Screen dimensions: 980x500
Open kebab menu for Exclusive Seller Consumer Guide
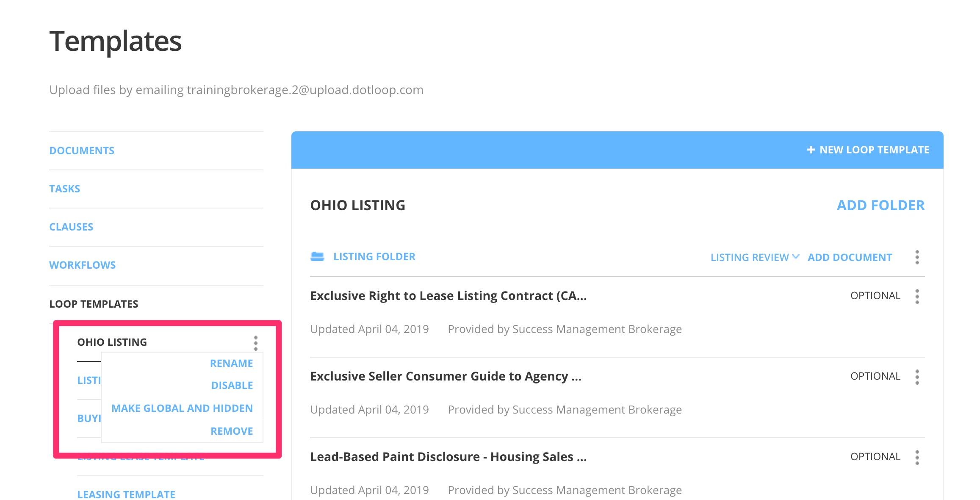click(x=917, y=377)
